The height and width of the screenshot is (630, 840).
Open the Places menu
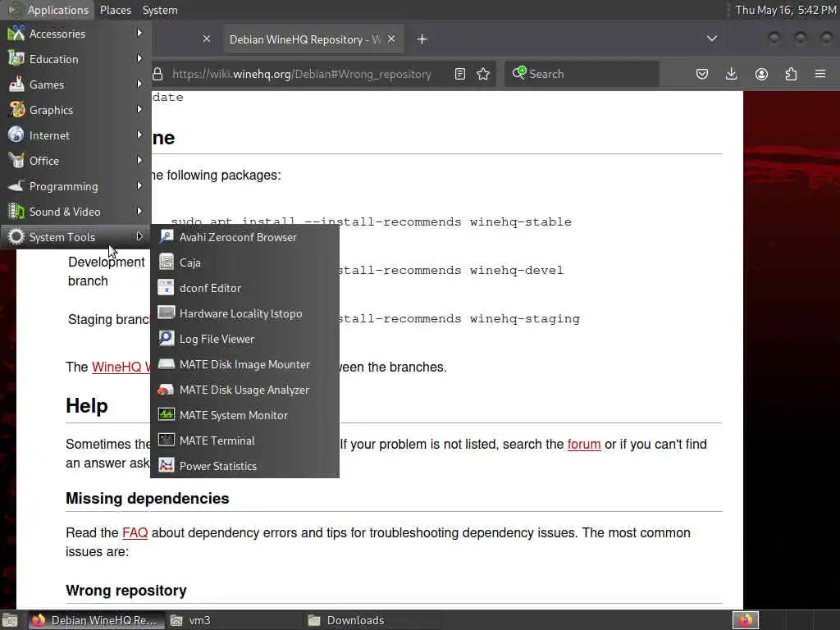coord(115,10)
